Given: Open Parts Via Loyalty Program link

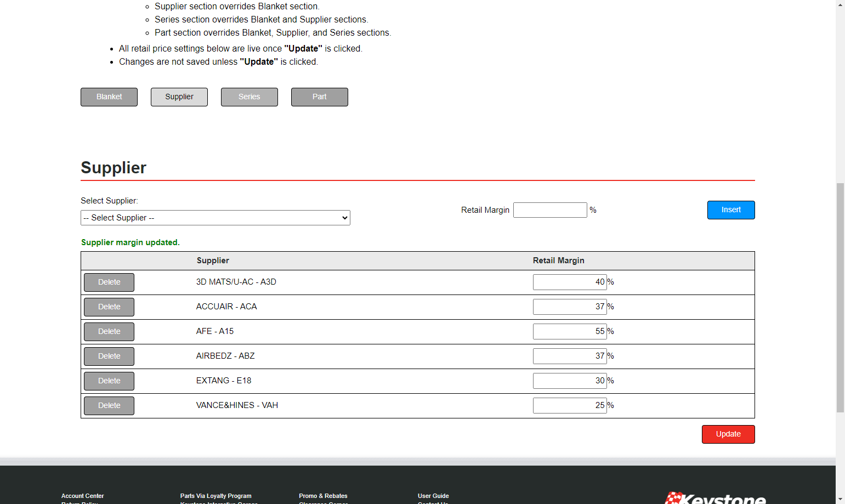Looking at the screenshot, I should (x=216, y=496).
